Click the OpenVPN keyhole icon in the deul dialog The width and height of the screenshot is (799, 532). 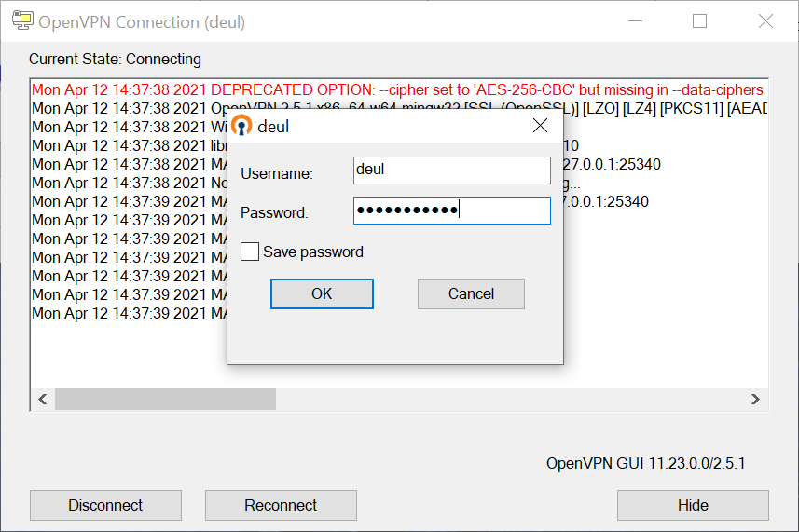pyautogui.click(x=241, y=127)
